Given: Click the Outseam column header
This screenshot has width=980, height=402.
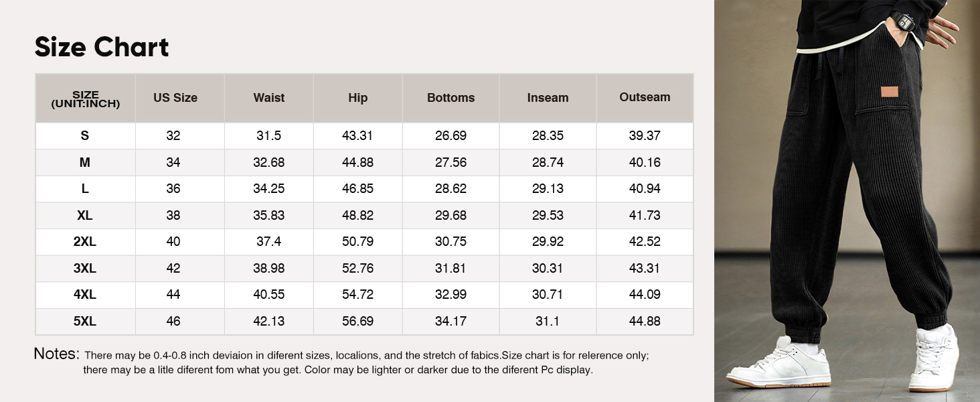Looking at the screenshot, I should [645, 97].
